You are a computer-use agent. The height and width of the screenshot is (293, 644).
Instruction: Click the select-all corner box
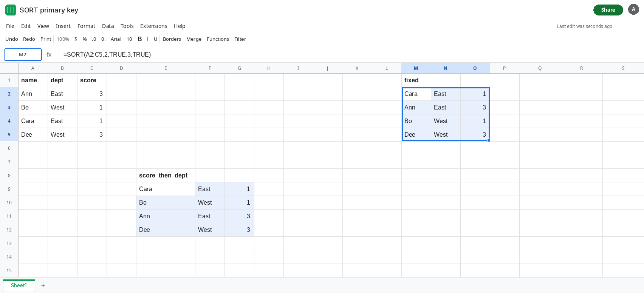tap(9, 68)
